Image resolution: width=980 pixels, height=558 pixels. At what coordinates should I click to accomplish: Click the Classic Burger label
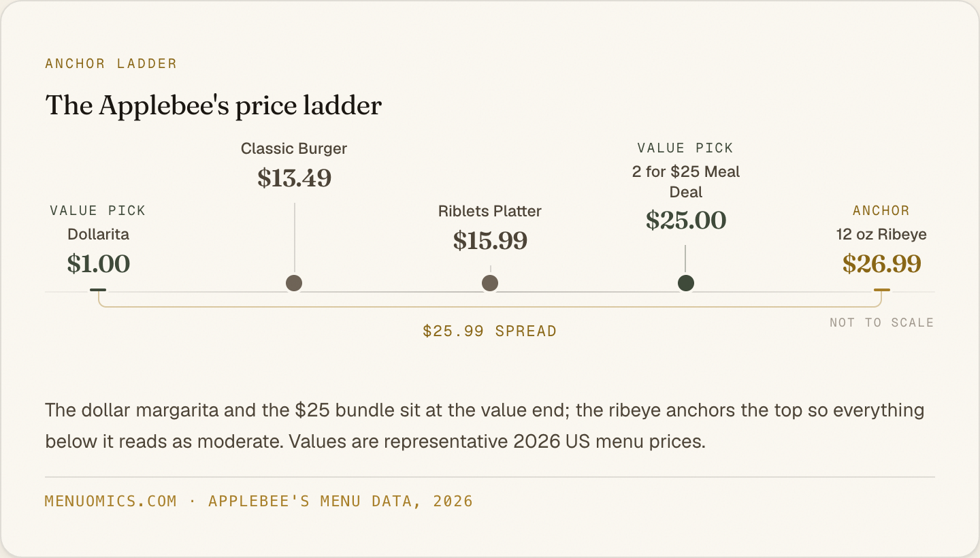click(x=294, y=148)
